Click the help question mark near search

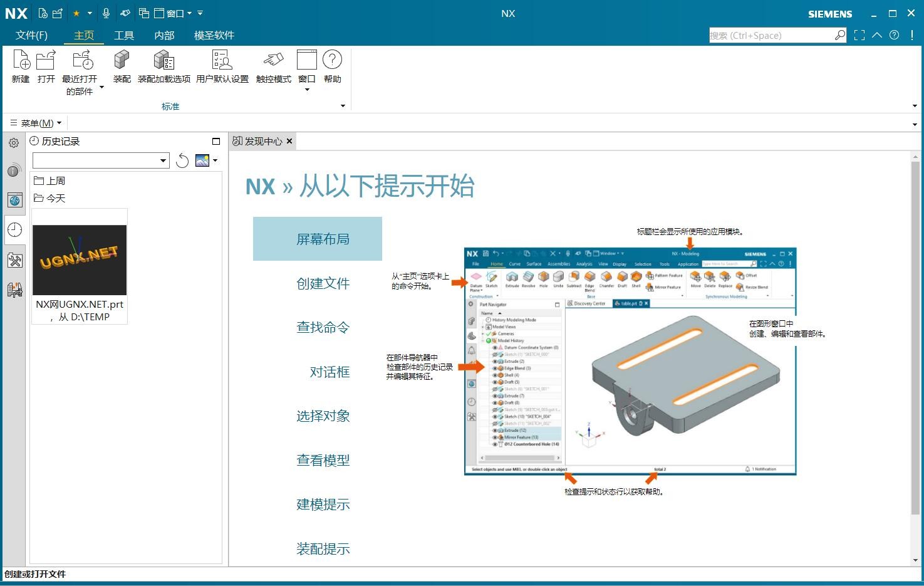[895, 35]
